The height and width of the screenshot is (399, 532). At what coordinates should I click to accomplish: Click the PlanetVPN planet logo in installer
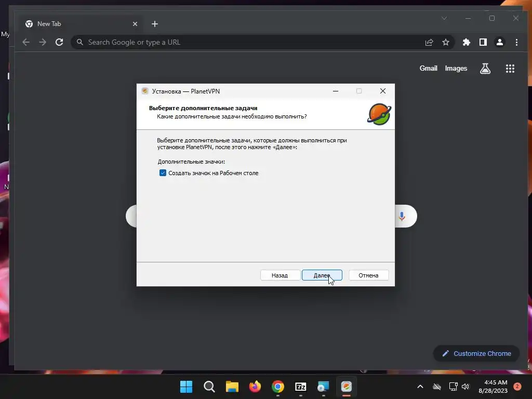(379, 114)
